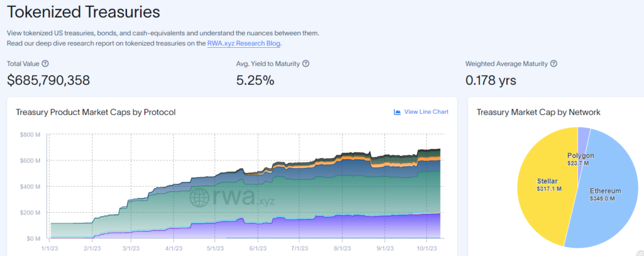644x256 pixels.
Task: Click the 5.25% average yield value
Action: click(255, 80)
